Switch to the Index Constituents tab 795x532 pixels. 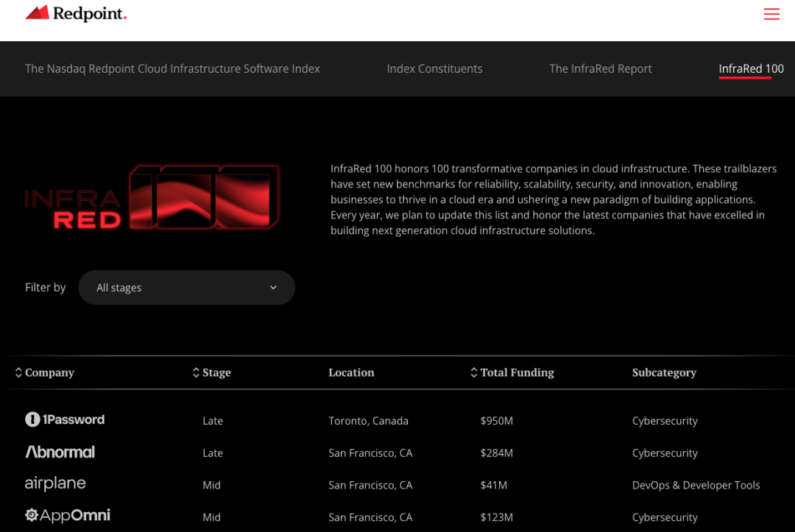tap(434, 69)
